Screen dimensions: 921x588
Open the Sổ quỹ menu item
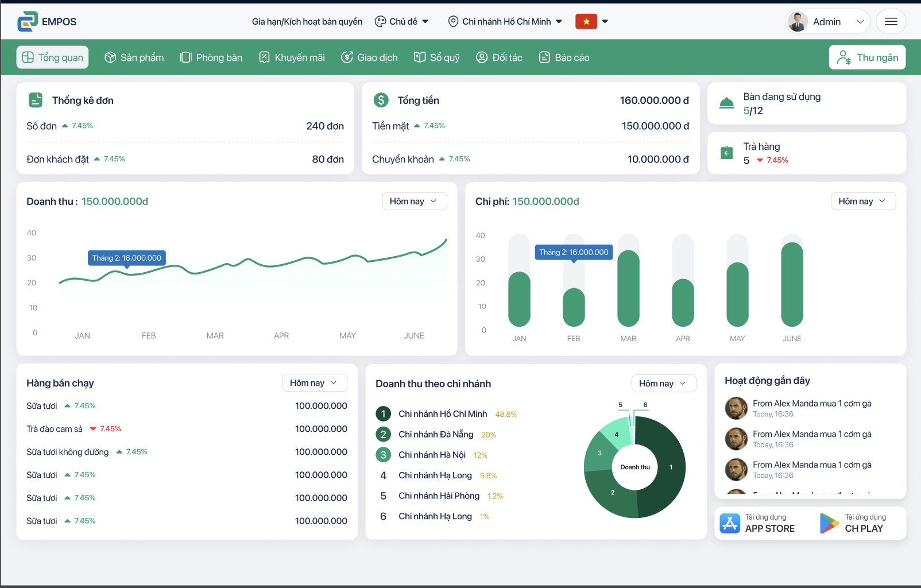coord(437,57)
